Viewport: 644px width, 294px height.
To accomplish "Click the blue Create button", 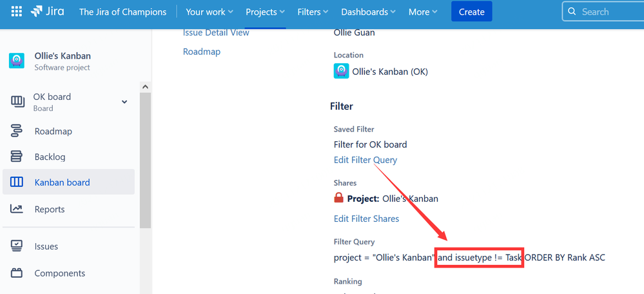I will pos(471,12).
